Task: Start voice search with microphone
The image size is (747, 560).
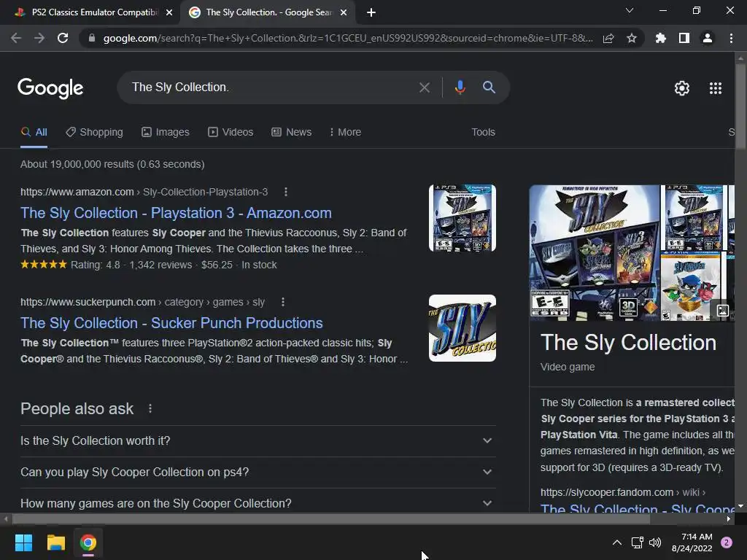Action: pyautogui.click(x=460, y=87)
